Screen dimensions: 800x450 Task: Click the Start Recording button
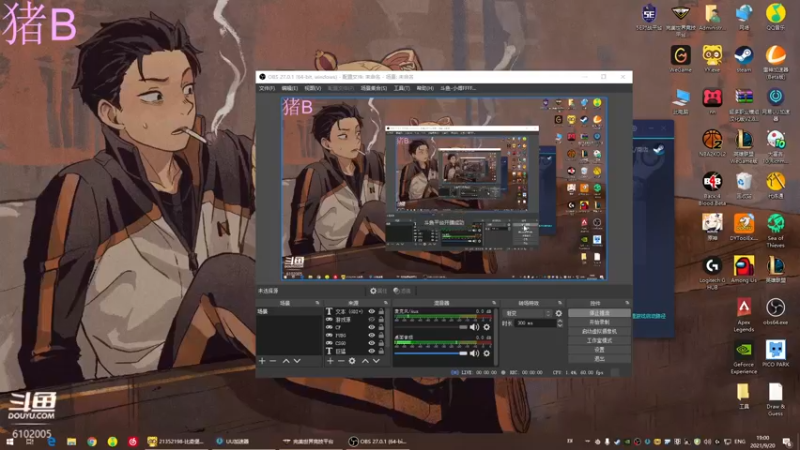599,322
